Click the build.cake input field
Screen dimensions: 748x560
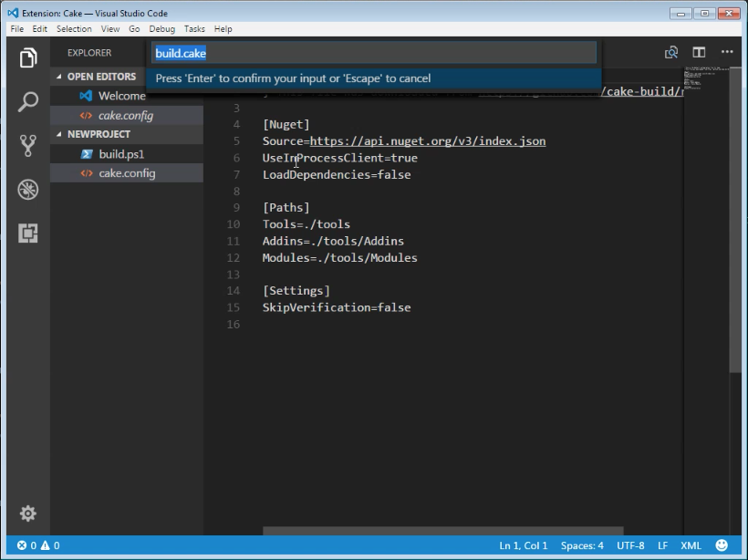click(374, 53)
